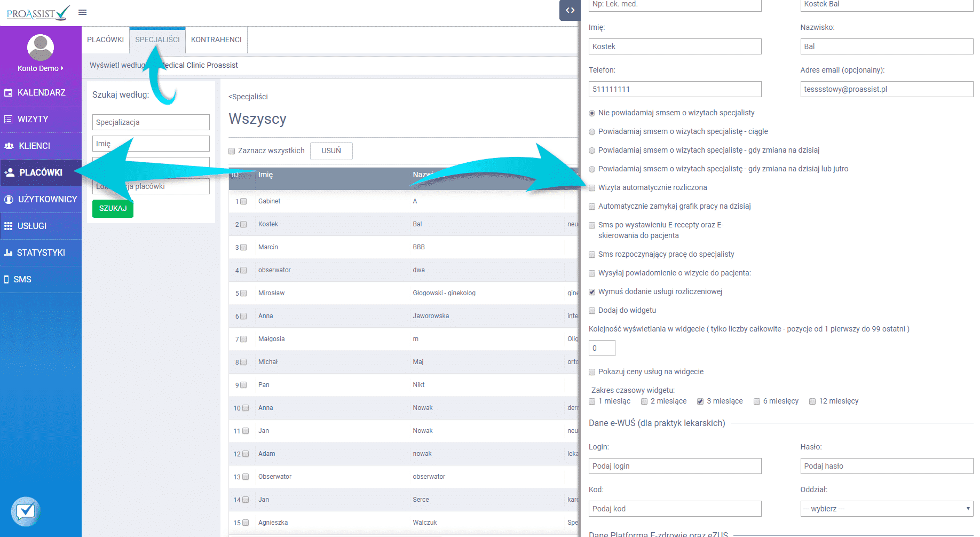Open Kalendarz from the sidebar
The height and width of the screenshot is (537, 980).
(x=41, y=92)
